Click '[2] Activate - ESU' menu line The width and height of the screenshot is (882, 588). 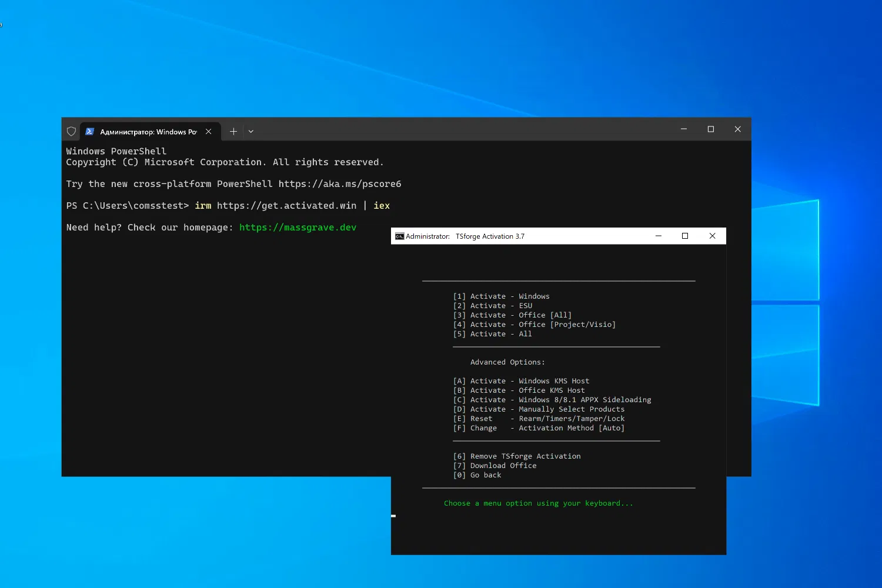[493, 306]
